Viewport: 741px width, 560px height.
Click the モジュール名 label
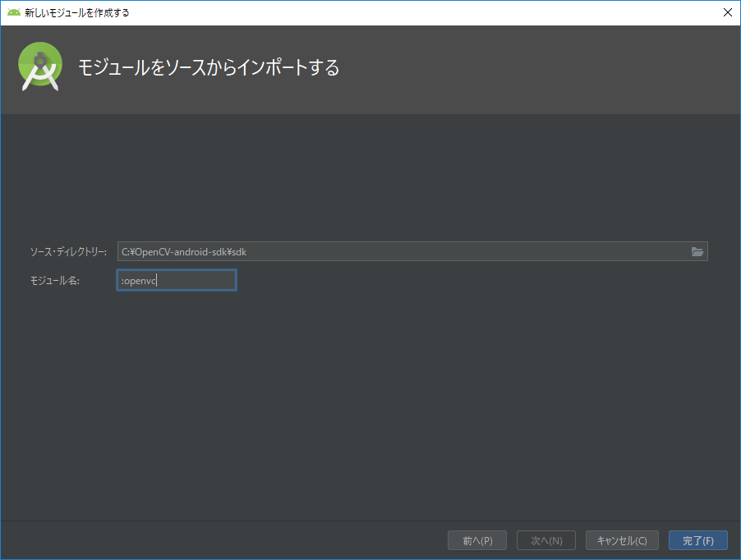(x=55, y=281)
